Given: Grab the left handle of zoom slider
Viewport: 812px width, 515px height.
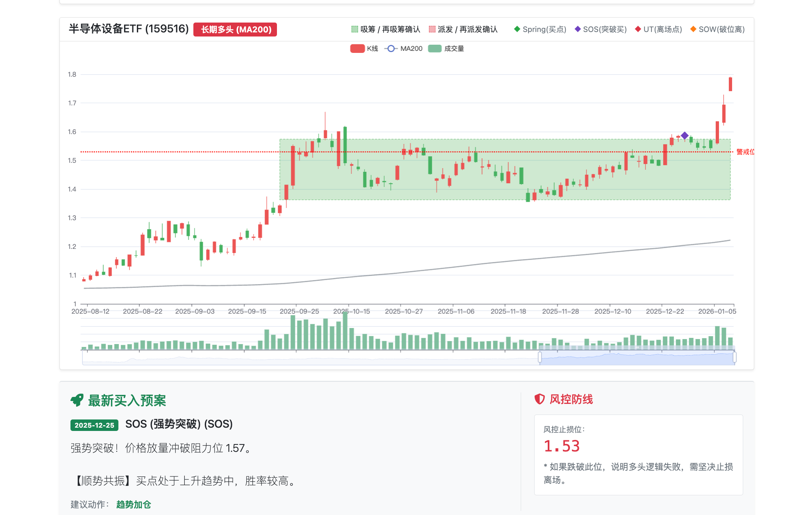Looking at the screenshot, I should pos(540,358).
